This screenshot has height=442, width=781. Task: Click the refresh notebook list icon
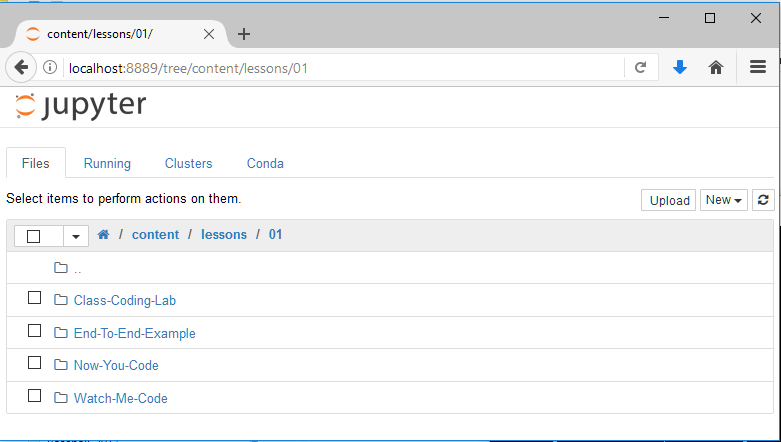(763, 200)
